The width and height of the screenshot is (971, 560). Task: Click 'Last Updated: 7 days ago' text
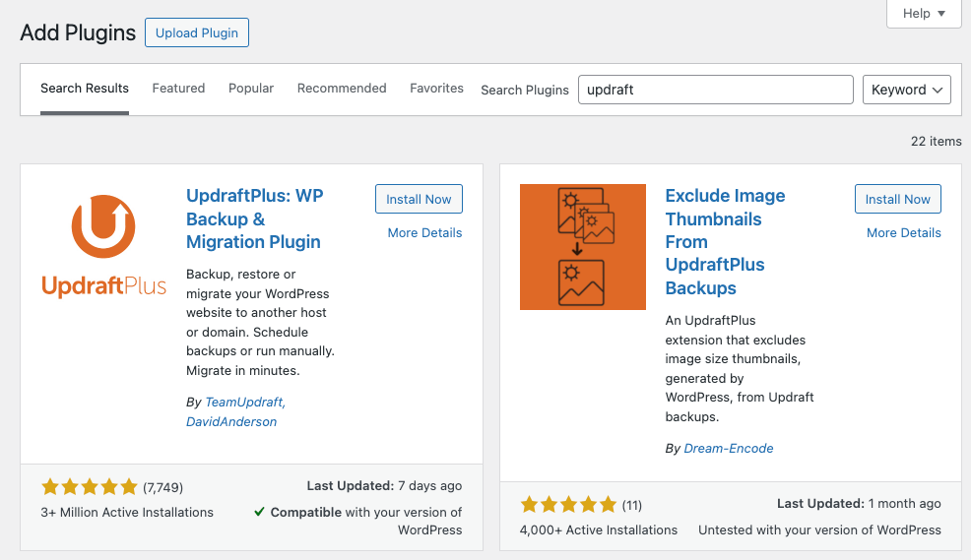[x=384, y=486]
